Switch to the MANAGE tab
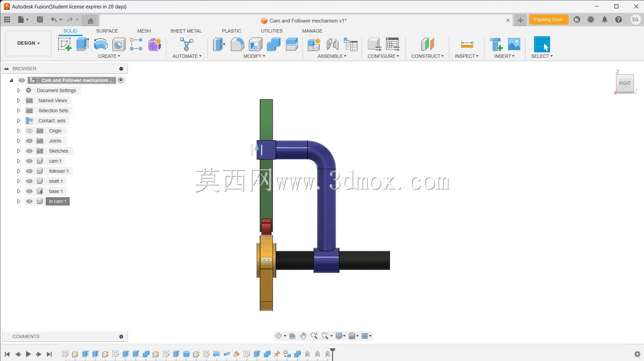This screenshot has width=644, height=361. [x=312, y=31]
